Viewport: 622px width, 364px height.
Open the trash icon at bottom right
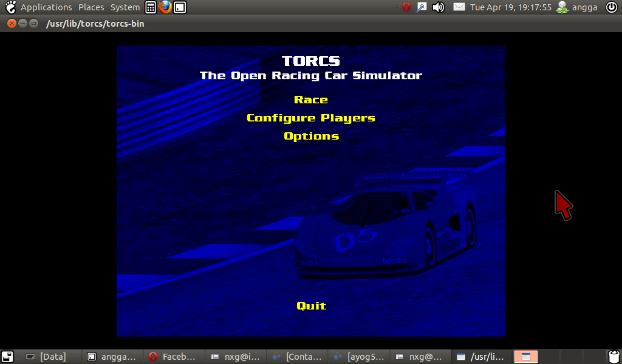[x=613, y=356]
